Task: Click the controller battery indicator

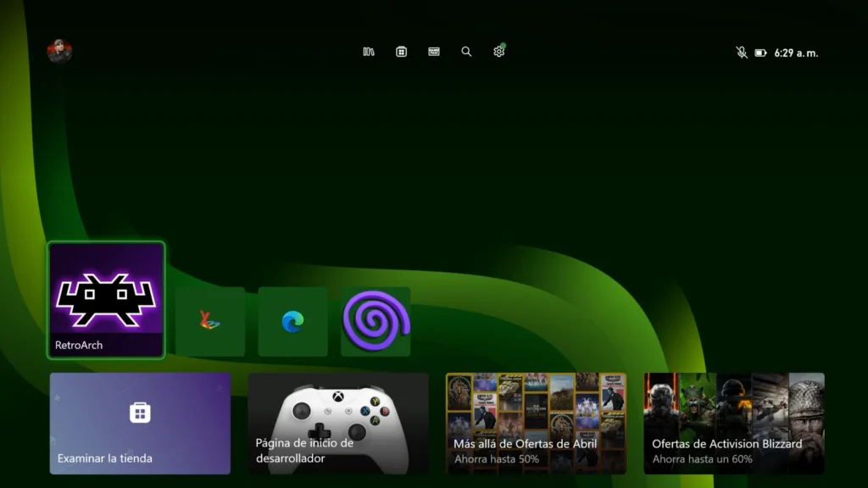Action: coord(760,53)
